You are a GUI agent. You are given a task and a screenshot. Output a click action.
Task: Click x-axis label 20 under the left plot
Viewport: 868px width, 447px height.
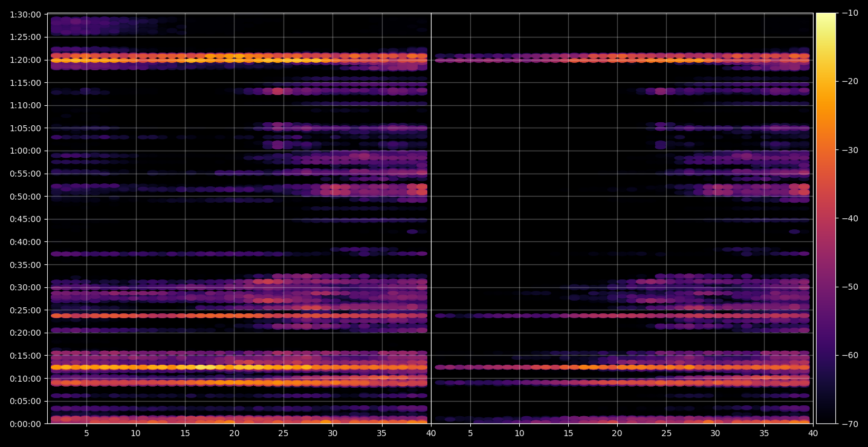pyautogui.click(x=234, y=433)
